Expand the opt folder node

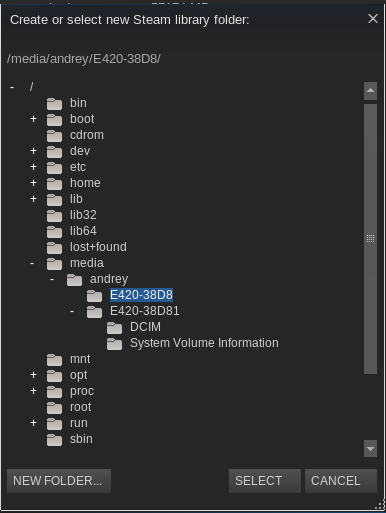pos(33,375)
